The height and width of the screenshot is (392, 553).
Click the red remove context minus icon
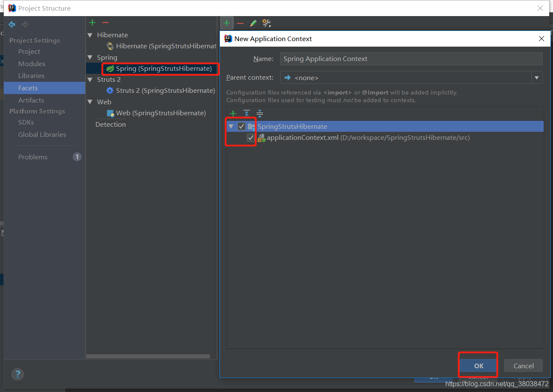click(x=240, y=23)
